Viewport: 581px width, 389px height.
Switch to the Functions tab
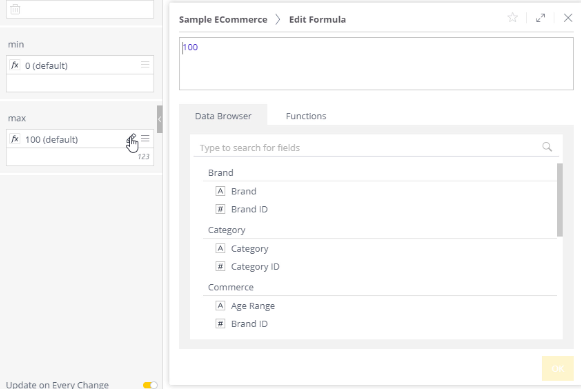click(306, 116)
